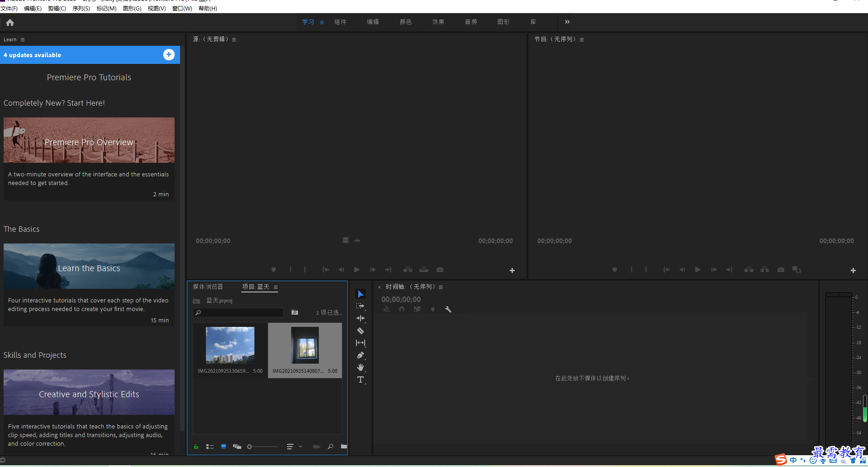Toggle timeline snap magnet icon
Viewport: 868px width, 467px height.
[x=402, y=309]
